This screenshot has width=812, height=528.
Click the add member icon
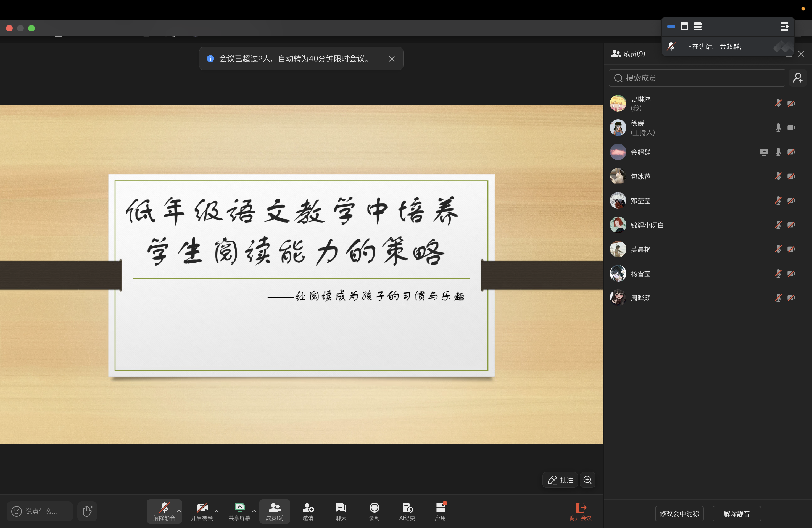pyautogui.click(x=798, y=78)
